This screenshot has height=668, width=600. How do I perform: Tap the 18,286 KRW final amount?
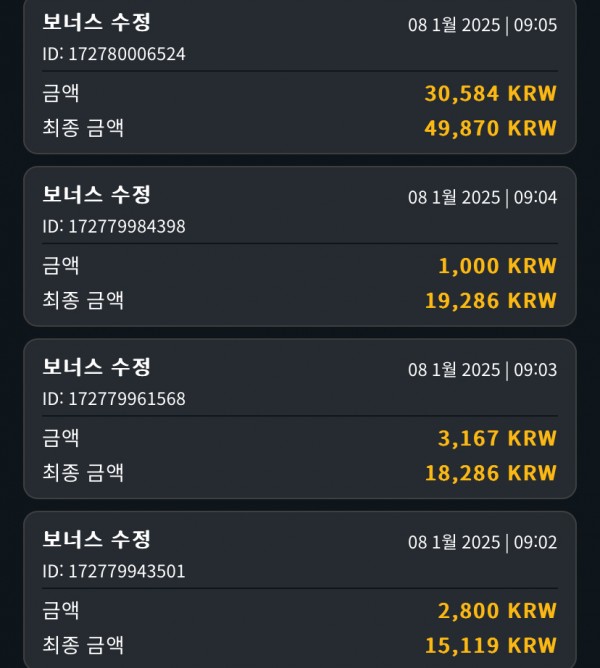point(491,473)
